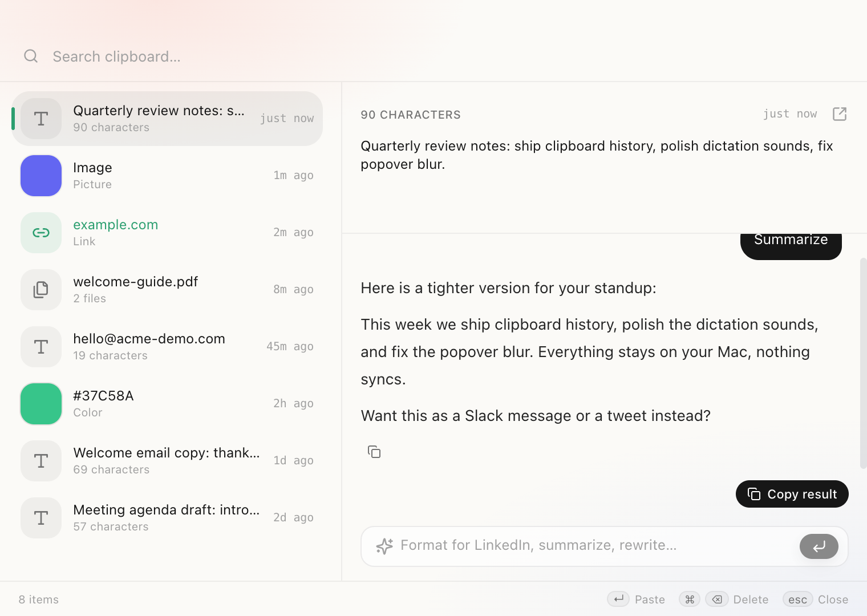Click the text icon of Welcome email copy
The width and height of the screenshot is (867, 616).
pyautogui.click(x=41, y=461)
